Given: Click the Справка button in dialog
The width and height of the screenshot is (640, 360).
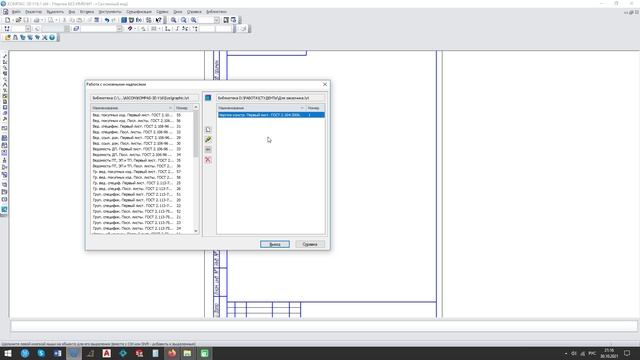Looking at the screenshot, I should [310, 244].
